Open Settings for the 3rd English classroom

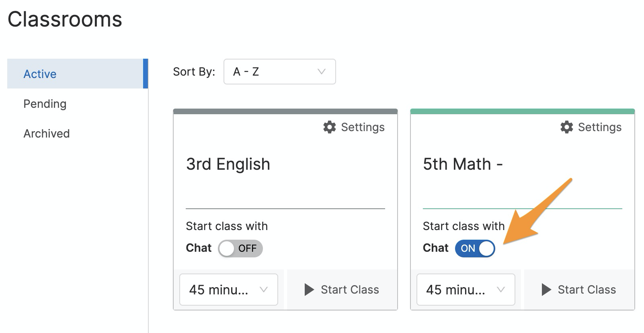click(354, 127)
